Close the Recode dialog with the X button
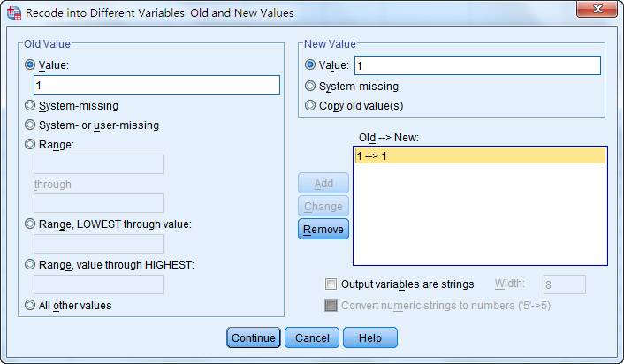The height and width of the screenshot is (364, 624). click(x=597, y=8)
